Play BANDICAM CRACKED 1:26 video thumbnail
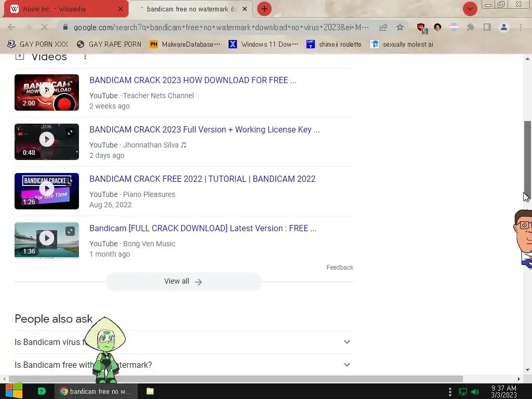The image size is (532, 399). 47,191
